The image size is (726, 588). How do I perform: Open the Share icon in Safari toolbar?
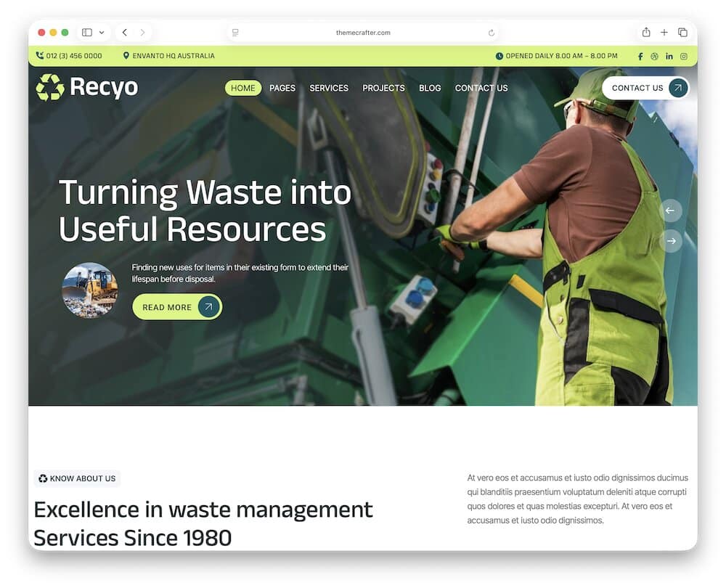click(646, 32)
